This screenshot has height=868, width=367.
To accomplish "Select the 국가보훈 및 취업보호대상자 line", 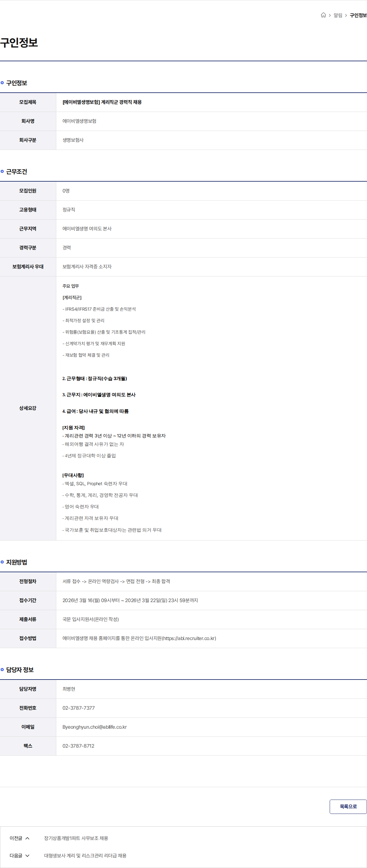I will coord(112,530).
